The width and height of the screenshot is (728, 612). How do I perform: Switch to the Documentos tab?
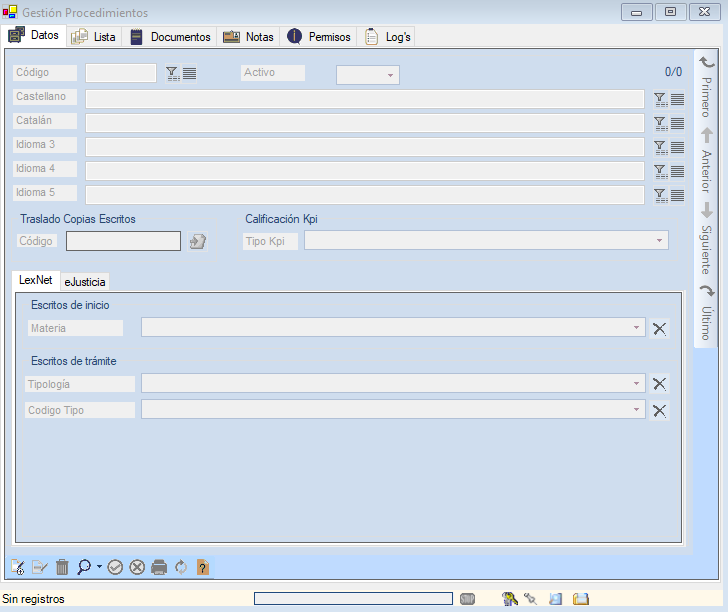170,37
